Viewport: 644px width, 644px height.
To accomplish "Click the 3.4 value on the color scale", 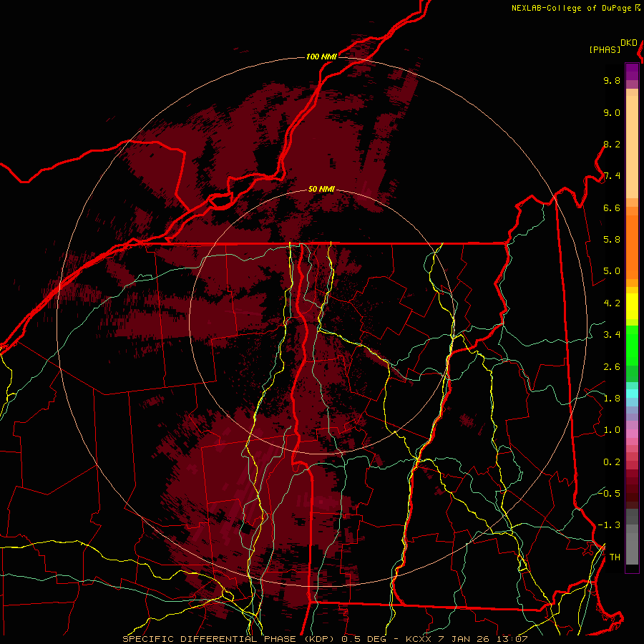I will pyautogui.click(x=612, y=335).
